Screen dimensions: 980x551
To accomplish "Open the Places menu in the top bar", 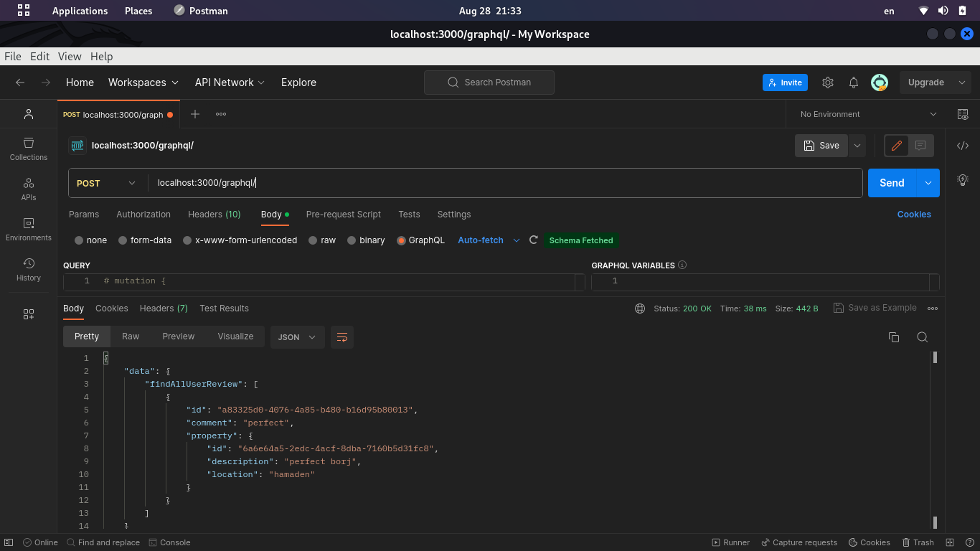I will (x=138, y=11).
